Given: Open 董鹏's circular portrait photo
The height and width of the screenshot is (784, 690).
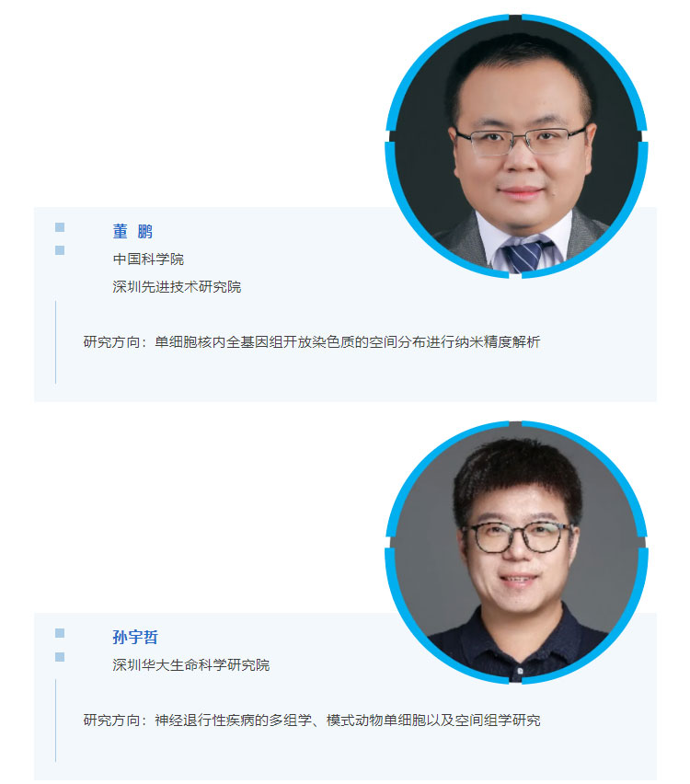Looking at the screenshot, I should pos(516,146).
